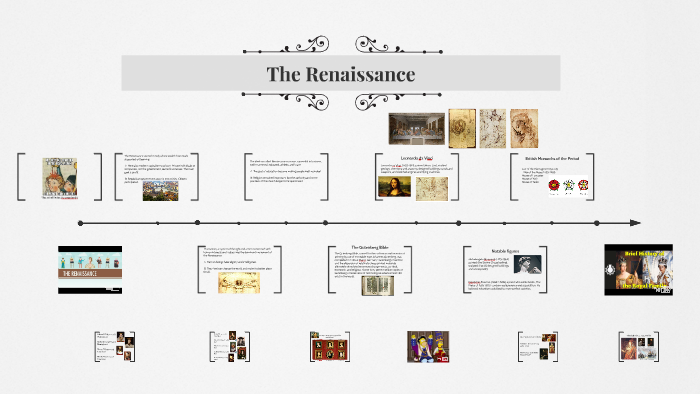Click the 'The Renaissance' title banner
The height and width of the screenshot is (394, 700).
click(x=341, y=73)
